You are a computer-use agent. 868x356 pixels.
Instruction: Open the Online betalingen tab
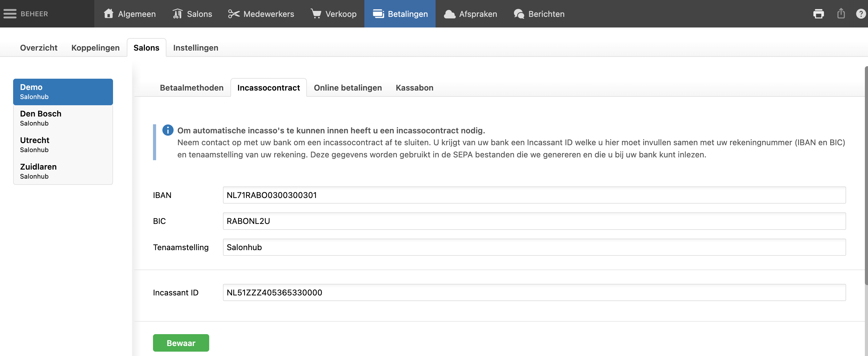click(x=348, y=88)
